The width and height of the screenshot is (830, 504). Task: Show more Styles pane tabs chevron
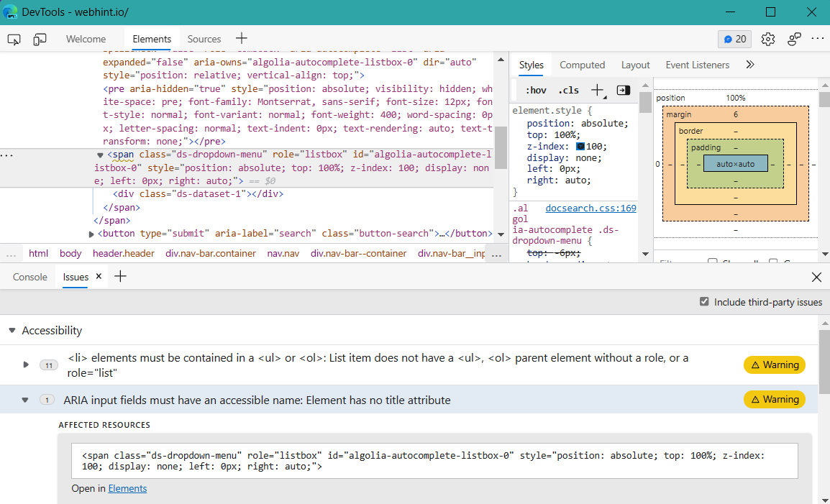[750, 65]
